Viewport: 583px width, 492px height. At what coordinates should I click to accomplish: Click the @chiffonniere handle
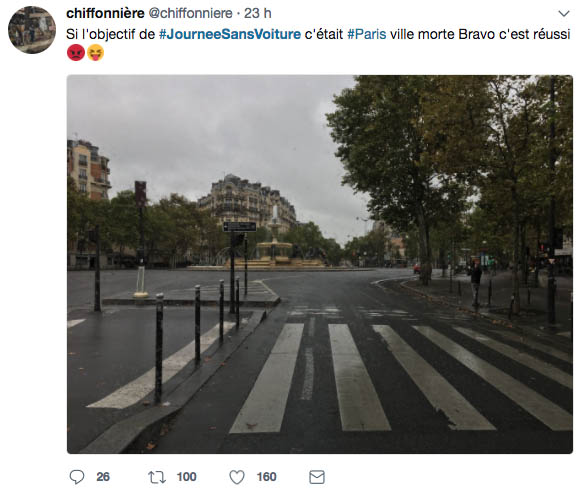pyautogui.click(x=191, y=13)
